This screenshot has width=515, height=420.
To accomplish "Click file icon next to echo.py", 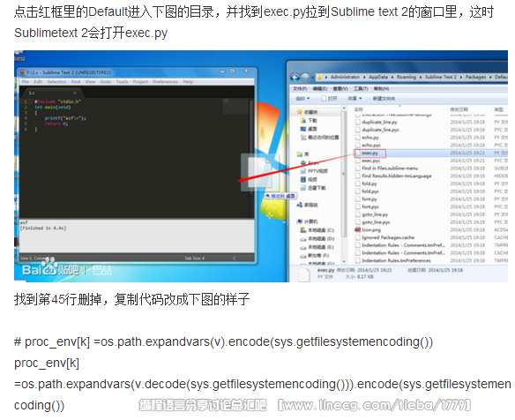I will 358,138.
